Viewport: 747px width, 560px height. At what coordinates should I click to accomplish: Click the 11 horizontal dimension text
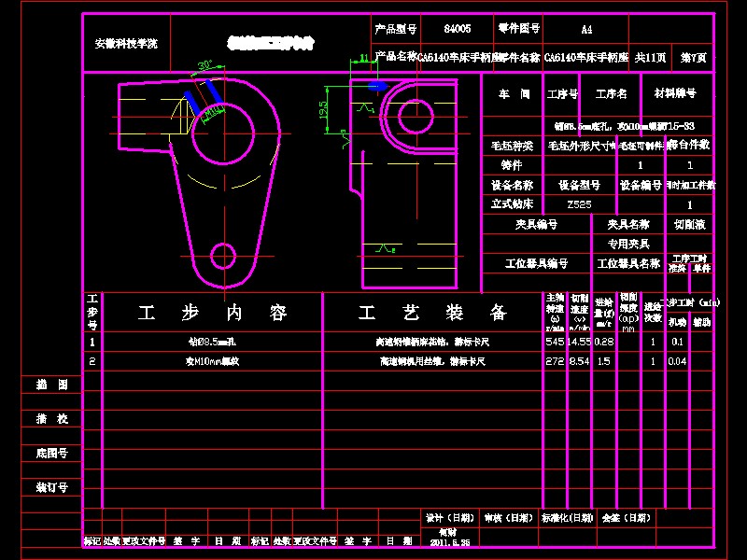click(x=364, y=58)
